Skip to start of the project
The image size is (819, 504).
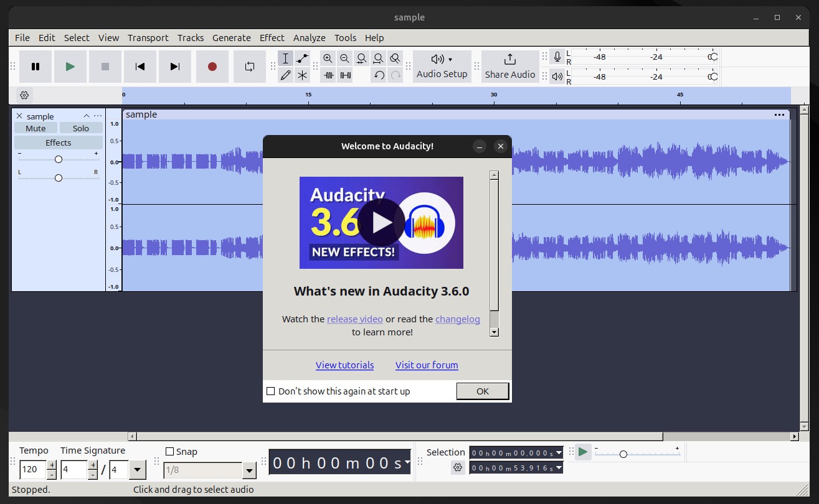[x=140, y=67]
